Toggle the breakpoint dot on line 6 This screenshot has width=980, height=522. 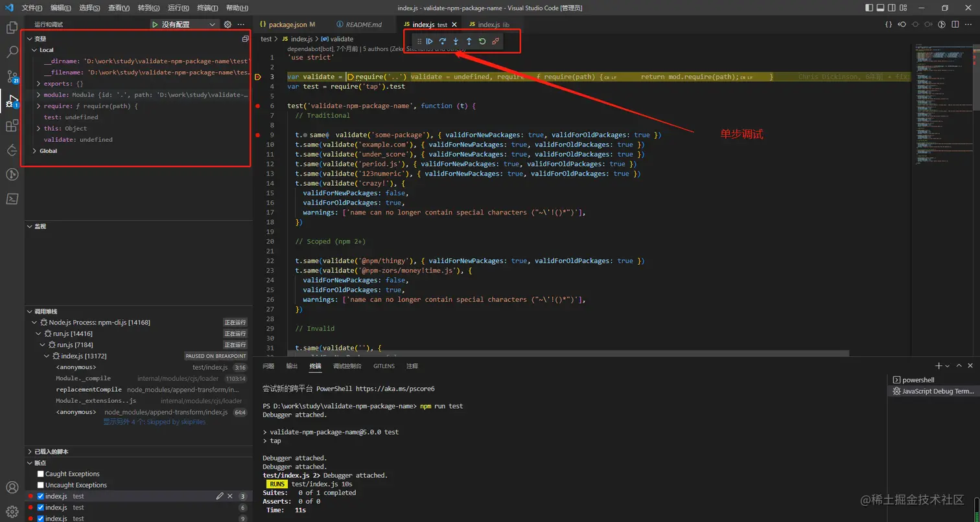(258, 106)
